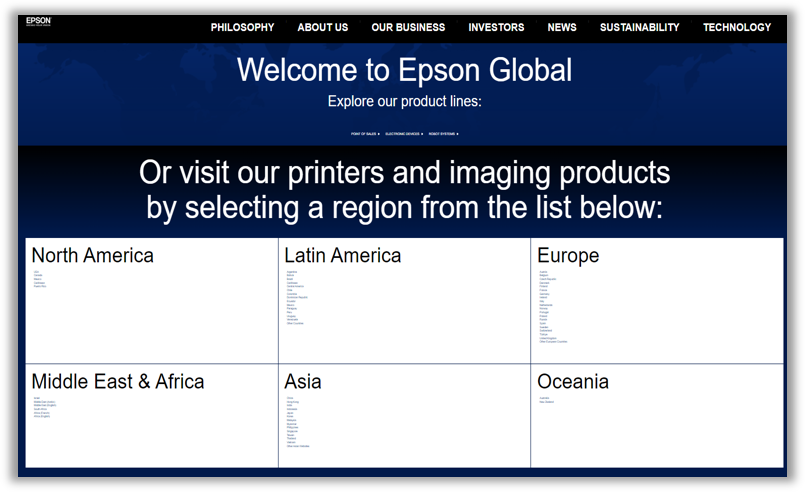805x492 pixels.
Task: Open the Technology menu item
Action: [737, 27]
